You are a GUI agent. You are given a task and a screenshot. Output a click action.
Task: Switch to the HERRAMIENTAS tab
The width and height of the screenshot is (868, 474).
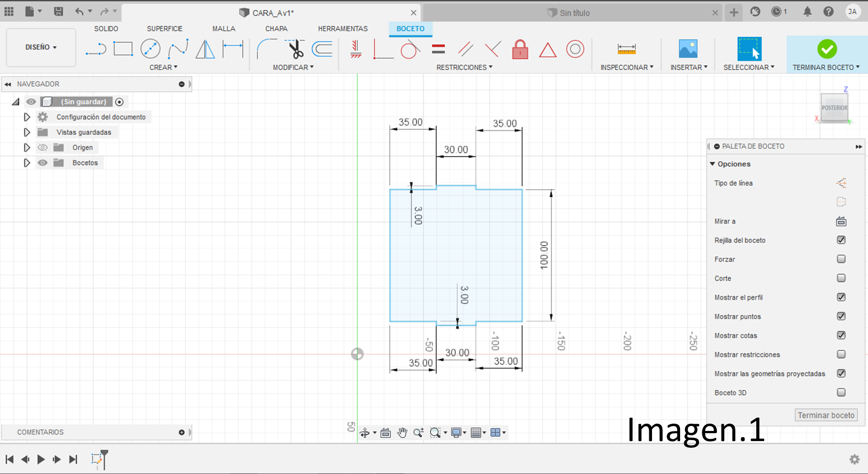343,28
